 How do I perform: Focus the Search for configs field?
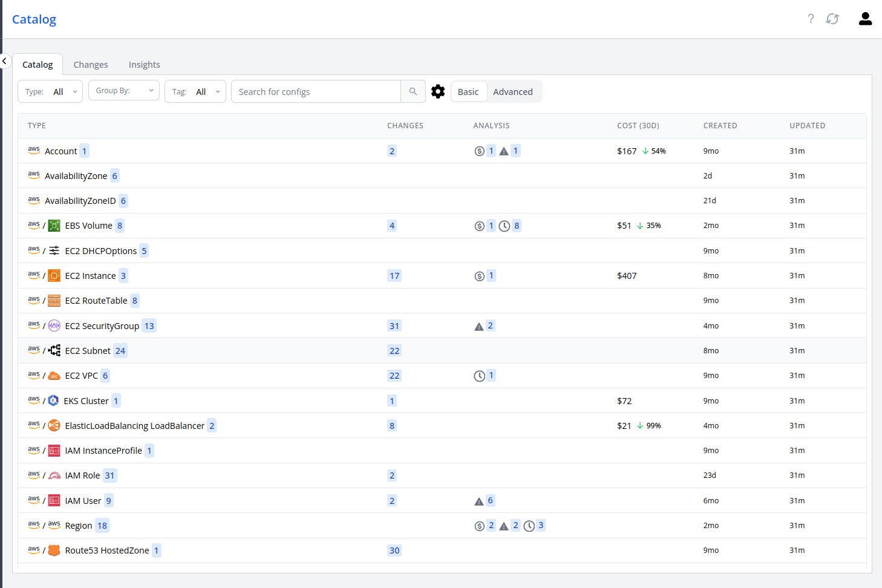pos(316,92)
